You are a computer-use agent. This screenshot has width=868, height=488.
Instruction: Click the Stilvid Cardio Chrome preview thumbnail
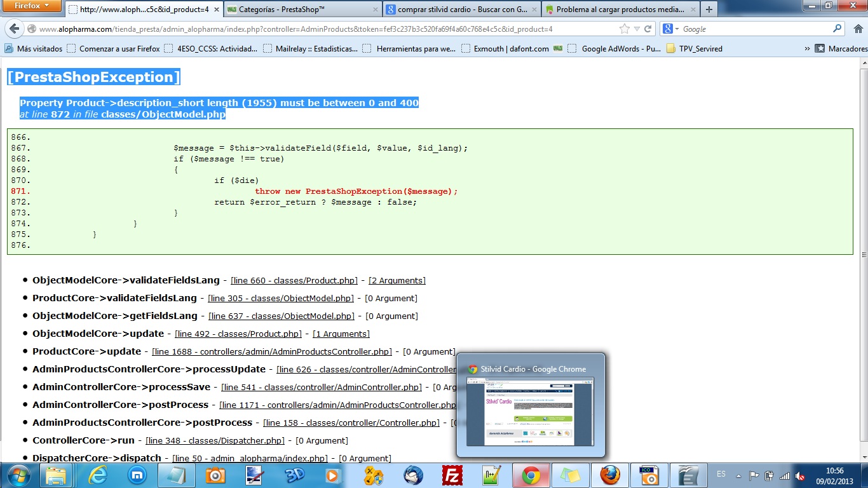(x=531, y=412)
